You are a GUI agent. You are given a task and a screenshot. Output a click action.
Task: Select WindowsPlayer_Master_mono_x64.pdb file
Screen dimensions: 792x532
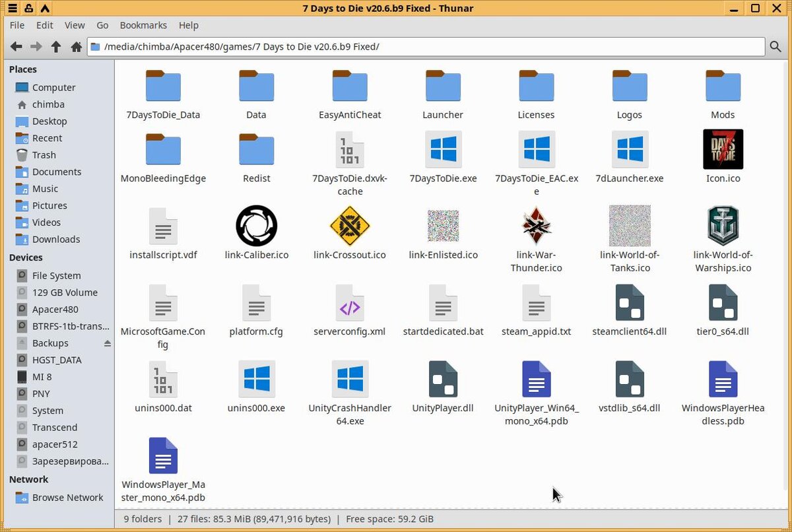point(163,470)
